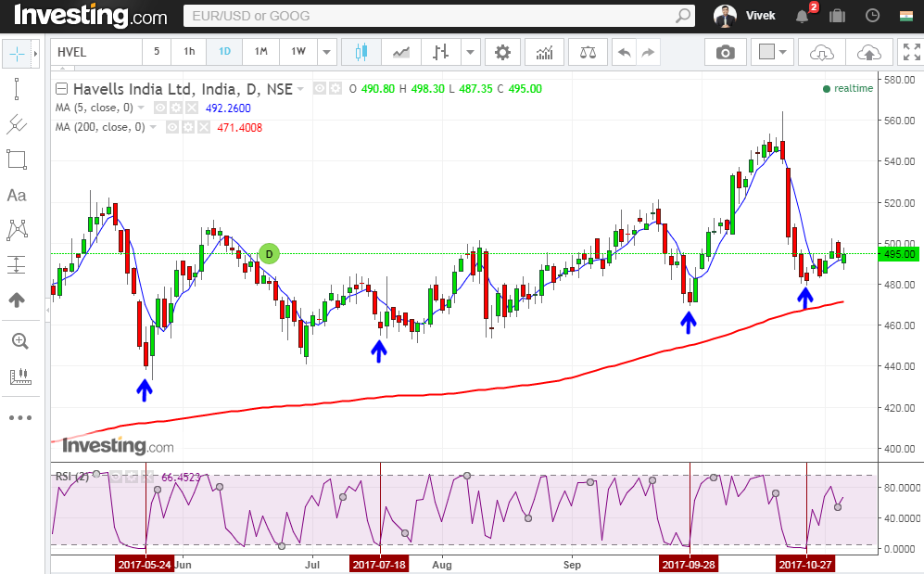
Task: Open chart properties gear in toolbar
Action: tap(502, 53)
